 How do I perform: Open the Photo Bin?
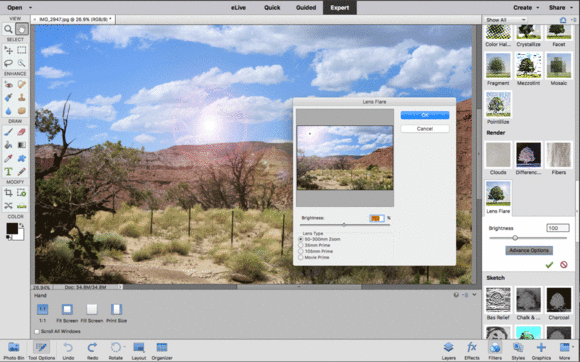coord(14,351)
